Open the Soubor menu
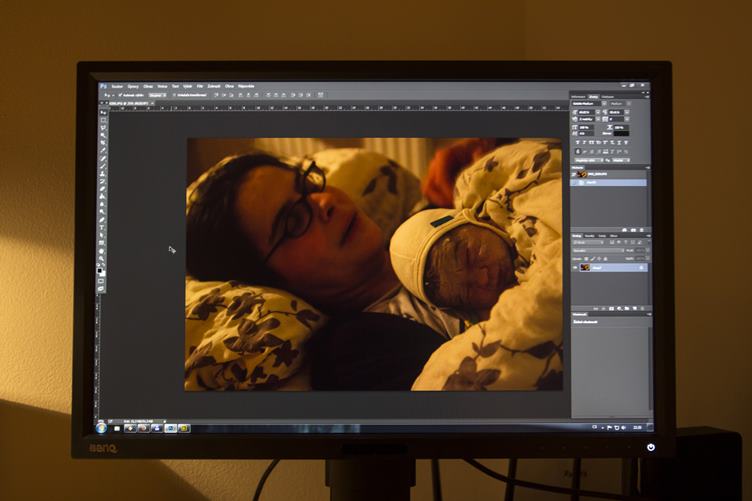Screen dimensions: 752x501 click(117, 86)
